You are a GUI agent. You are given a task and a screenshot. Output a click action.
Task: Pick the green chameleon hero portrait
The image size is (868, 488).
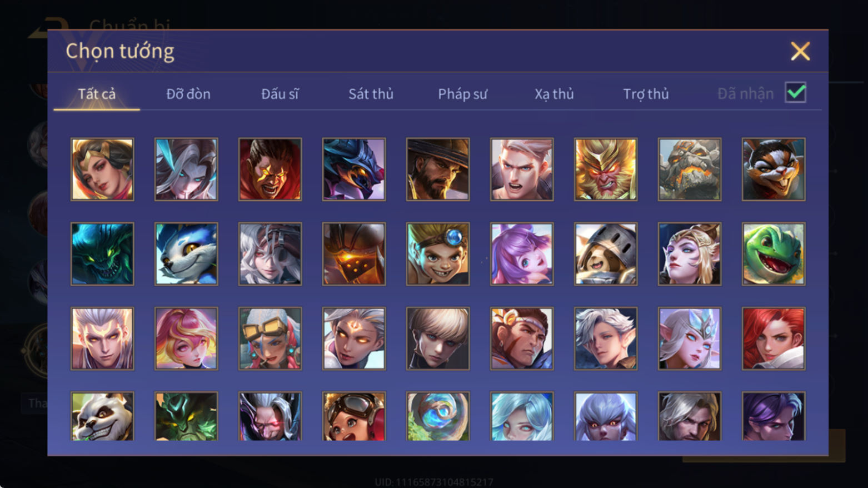coord(773,254)
